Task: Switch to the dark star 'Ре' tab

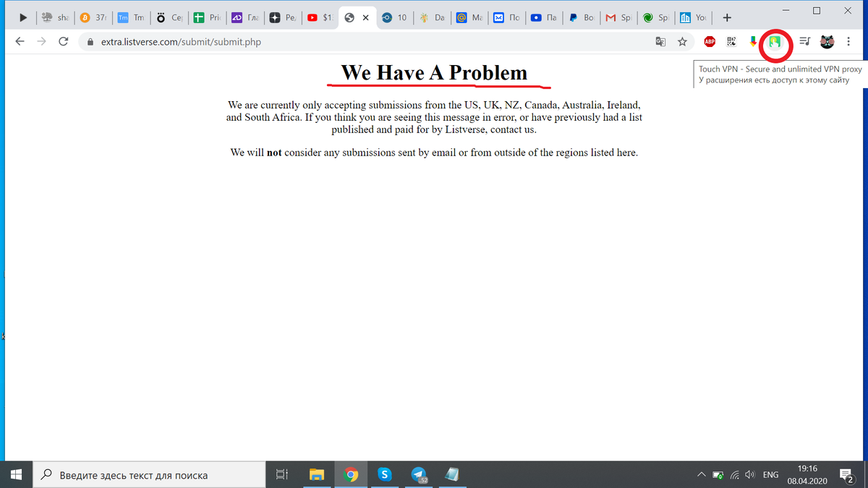Action: pos(281,17)
